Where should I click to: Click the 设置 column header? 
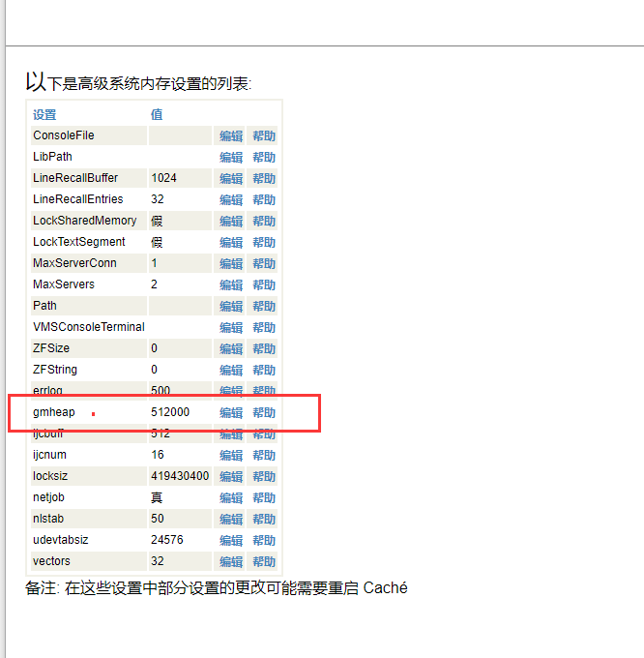pos(44,115)
